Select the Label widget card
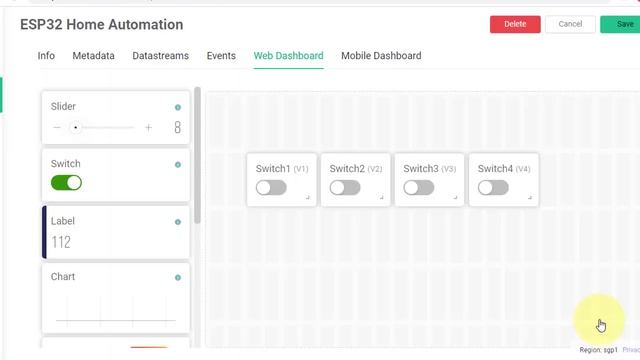Screen dimensions: 640x360 pos(116,232)
